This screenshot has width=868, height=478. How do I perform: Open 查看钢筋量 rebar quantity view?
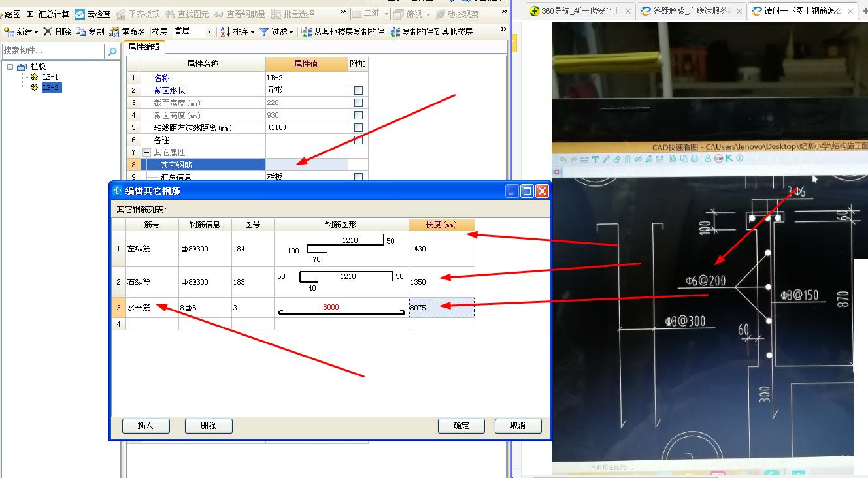[x=240, y=14]
